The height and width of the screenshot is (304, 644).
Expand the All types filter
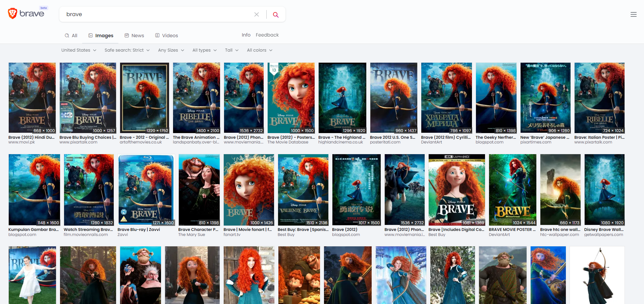(x=205, y=50)
